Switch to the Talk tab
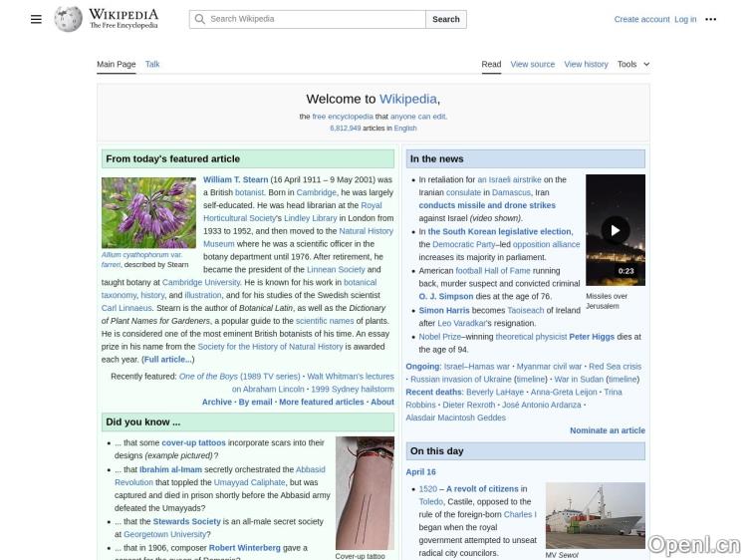 pos(152,64)
